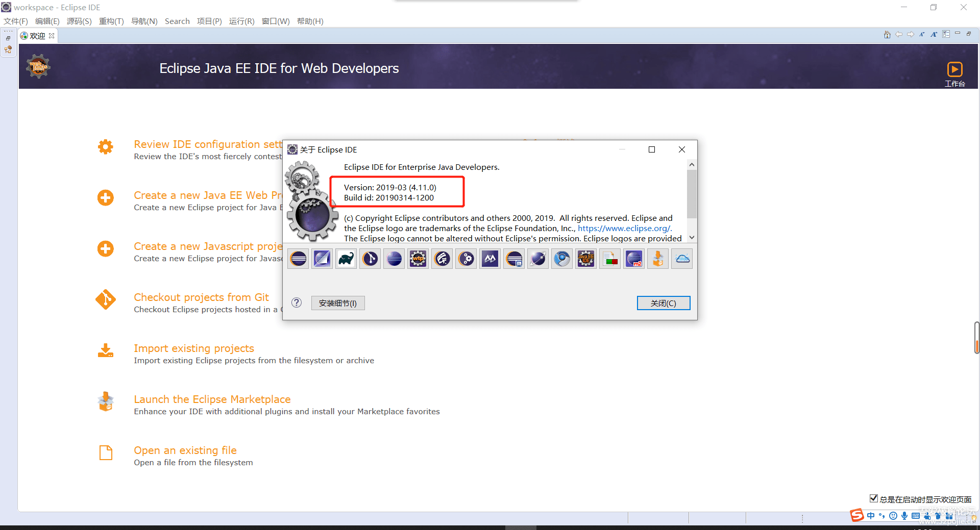The image size is (980, 530).
Task: Toggle always show welcome page at startup
Action: 874,498
